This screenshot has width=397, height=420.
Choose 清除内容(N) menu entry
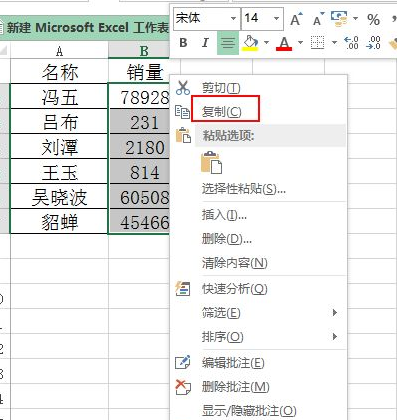pyautogui.click(x=235, y=263)
